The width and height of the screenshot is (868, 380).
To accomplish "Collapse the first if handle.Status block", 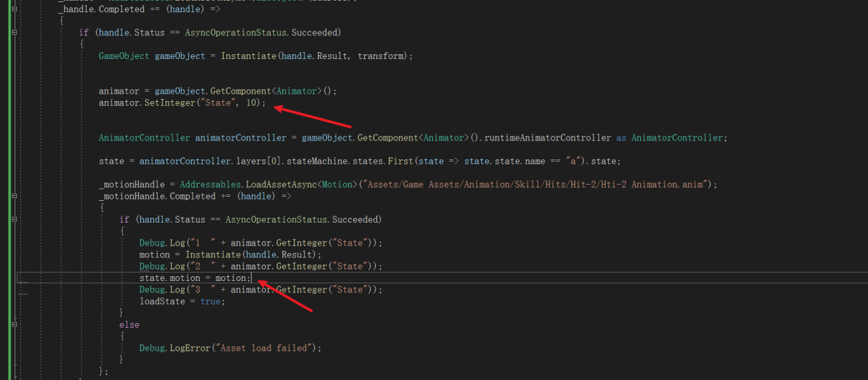I will coord(15,32).
